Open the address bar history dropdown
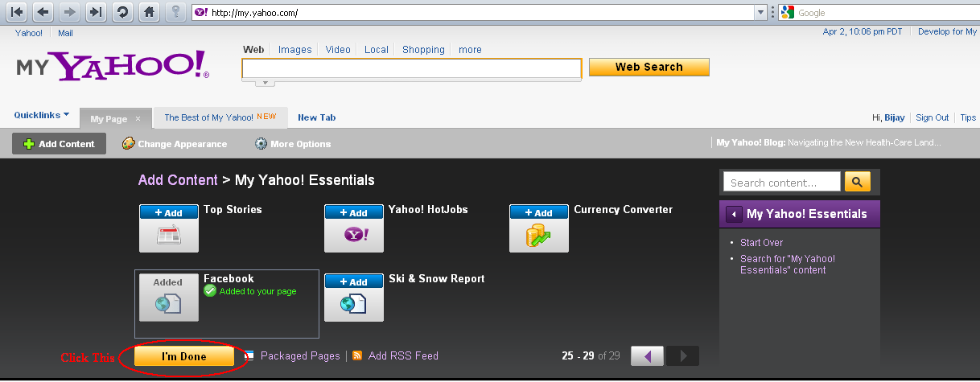 point(760,13)
